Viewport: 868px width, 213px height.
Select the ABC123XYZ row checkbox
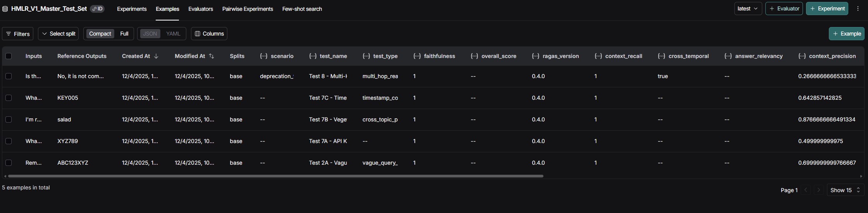point(9,163)
